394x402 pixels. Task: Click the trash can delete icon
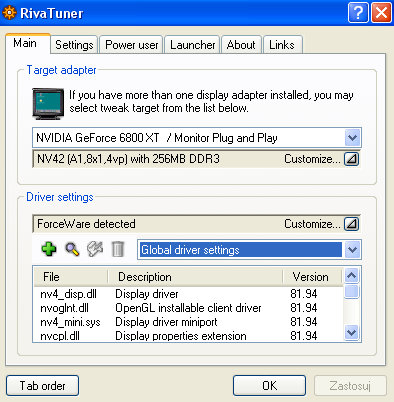pos(117,249)
